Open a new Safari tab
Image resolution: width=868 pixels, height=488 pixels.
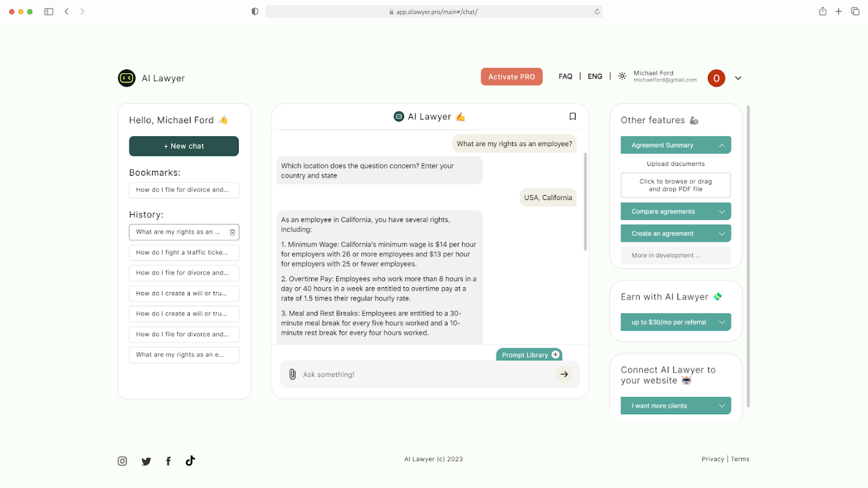tap(839, 12)
